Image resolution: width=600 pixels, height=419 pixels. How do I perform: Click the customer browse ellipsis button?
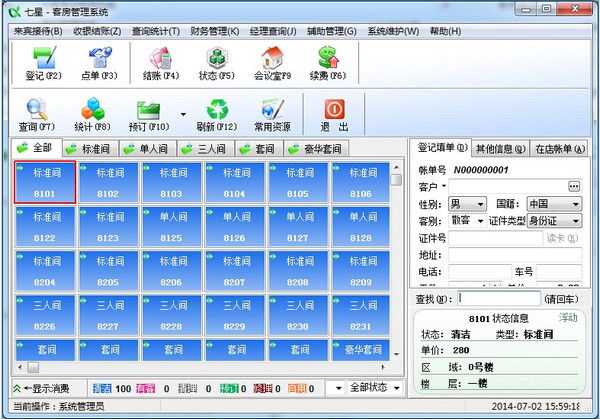[573, 186]
